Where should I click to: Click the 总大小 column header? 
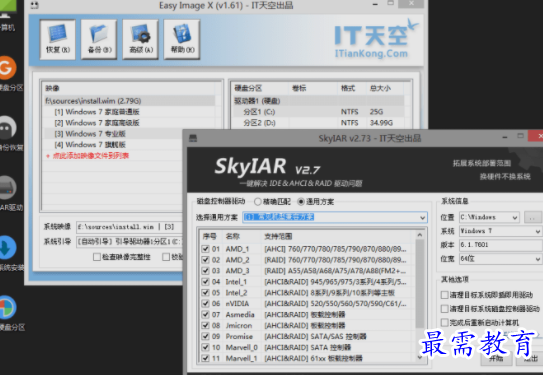click(x=385, y=88)
